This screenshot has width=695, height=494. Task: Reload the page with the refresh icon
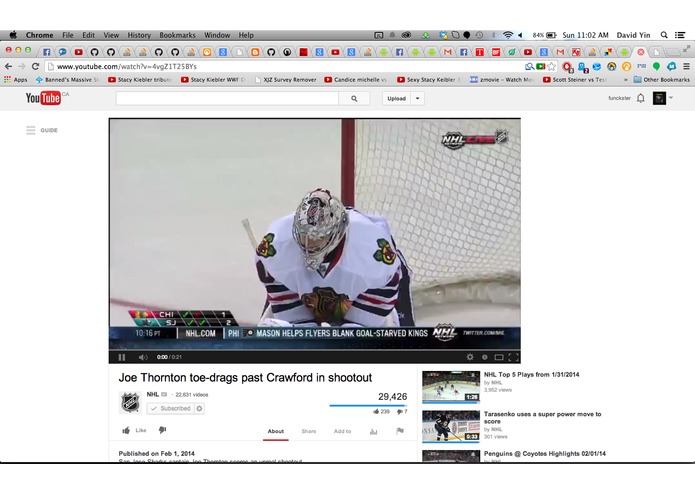click(x=35, y=66)
